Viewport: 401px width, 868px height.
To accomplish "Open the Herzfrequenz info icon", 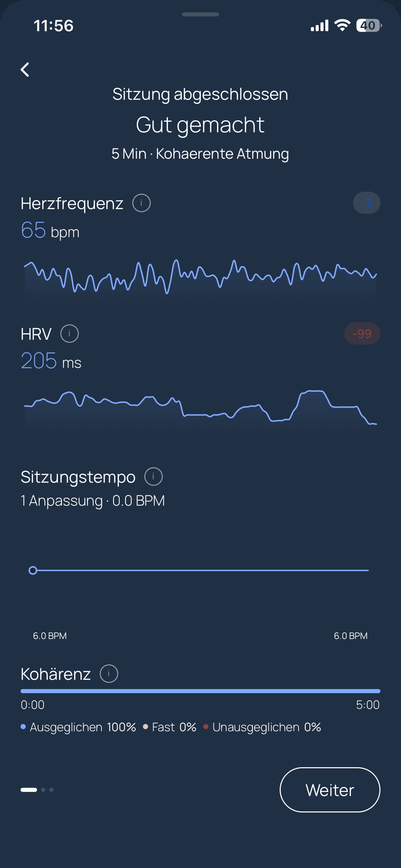I will [142, 203].
